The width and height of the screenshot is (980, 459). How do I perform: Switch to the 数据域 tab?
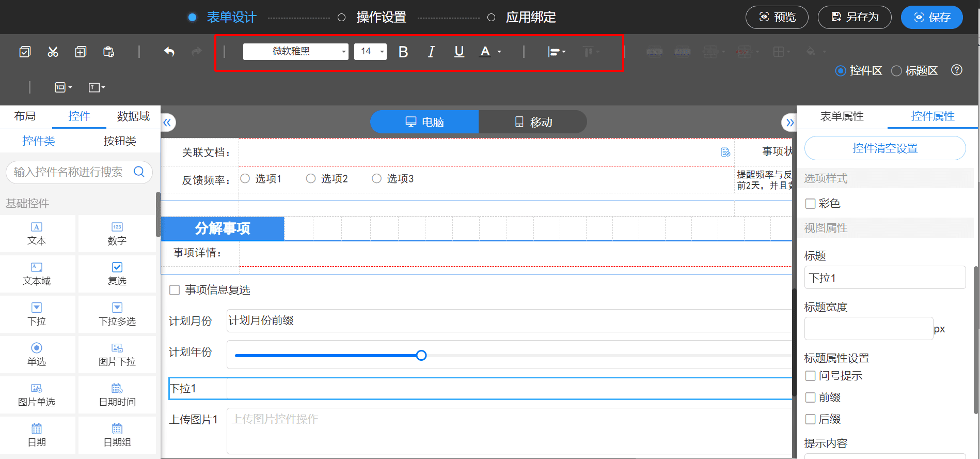(x=133, y=116)
